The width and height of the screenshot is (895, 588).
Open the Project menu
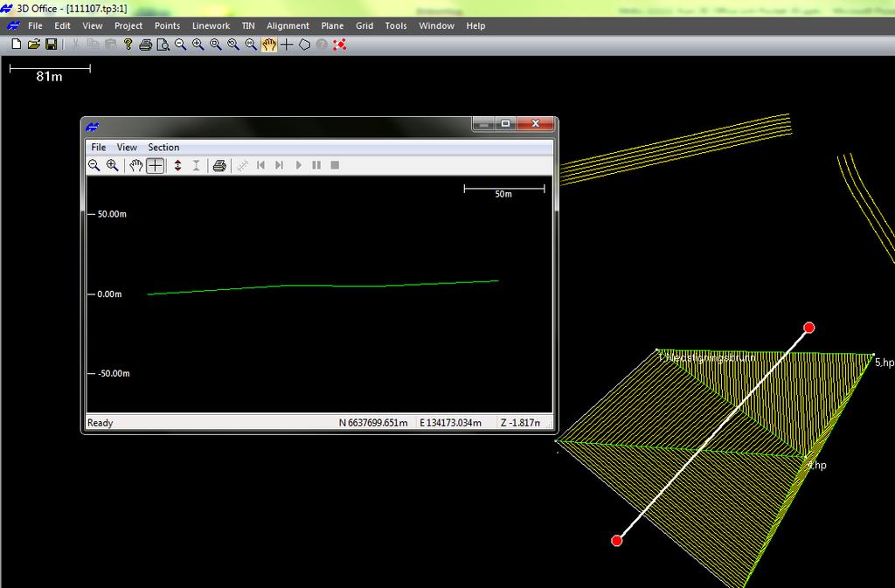coord(128,25)
